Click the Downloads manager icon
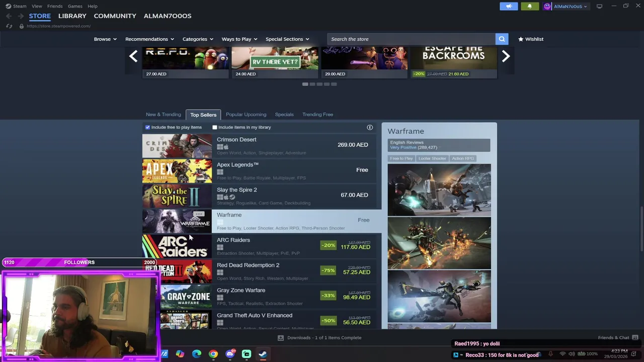This screenshot has height=362, width=644. 281,338
